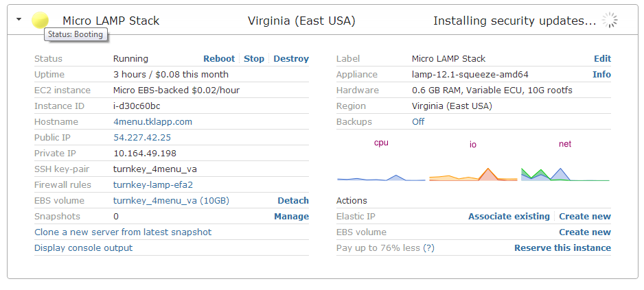This screenshot has width=644, height=290.
Task: Reboot the running server
Action: (219, 59)
